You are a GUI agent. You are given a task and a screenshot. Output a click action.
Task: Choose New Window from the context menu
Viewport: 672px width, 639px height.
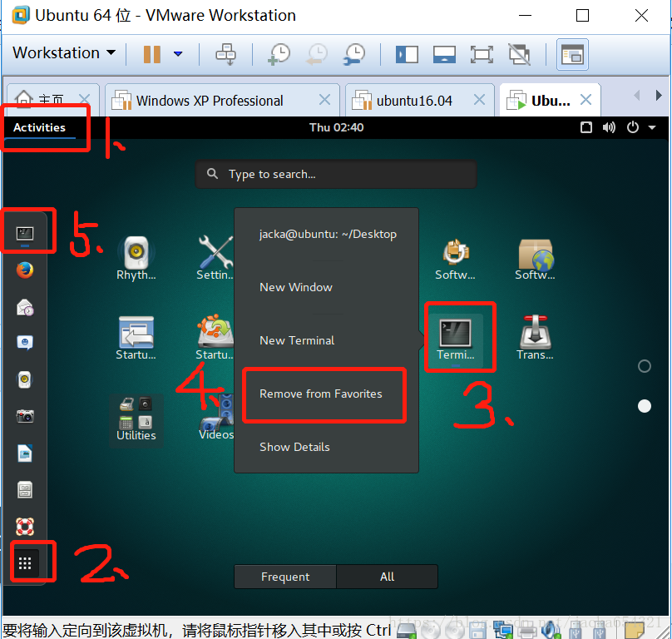[x=296, y=287]
